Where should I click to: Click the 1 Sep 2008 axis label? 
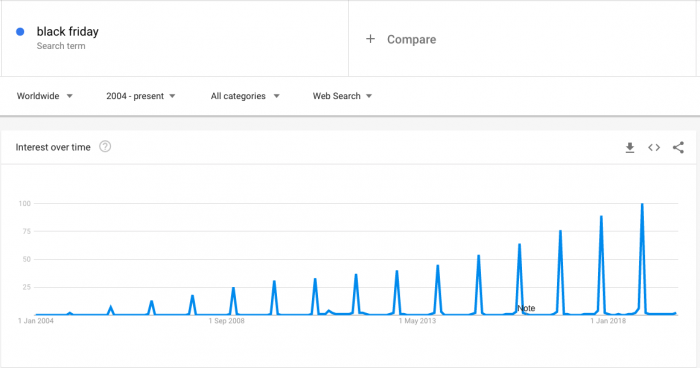click(226, 321)
